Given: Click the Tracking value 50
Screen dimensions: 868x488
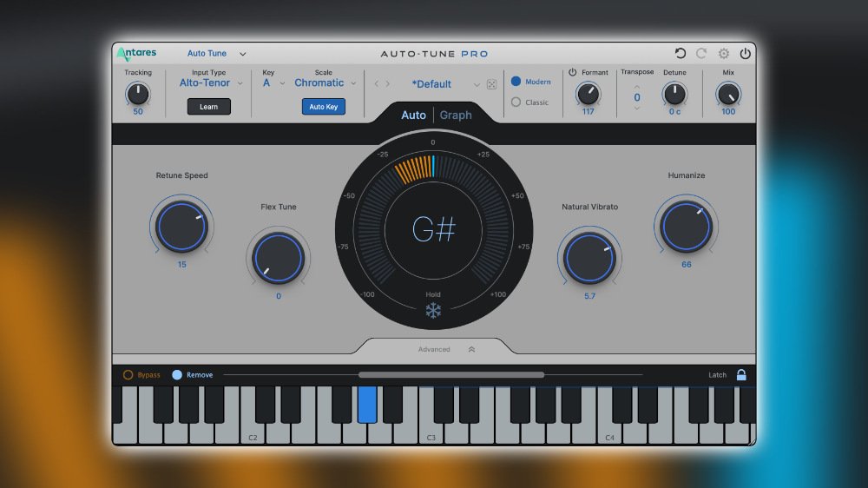Looking at the screenshot, I should tap(138, 111).
